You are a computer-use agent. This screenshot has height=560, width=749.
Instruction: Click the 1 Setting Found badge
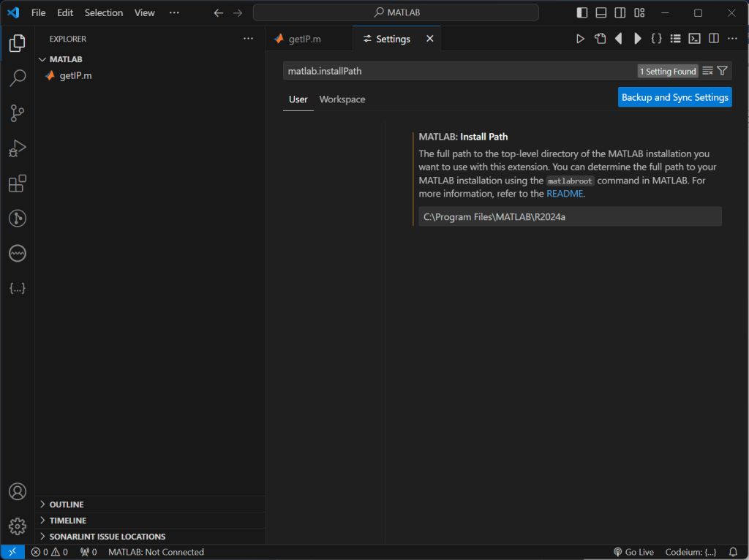click(668, 71)
